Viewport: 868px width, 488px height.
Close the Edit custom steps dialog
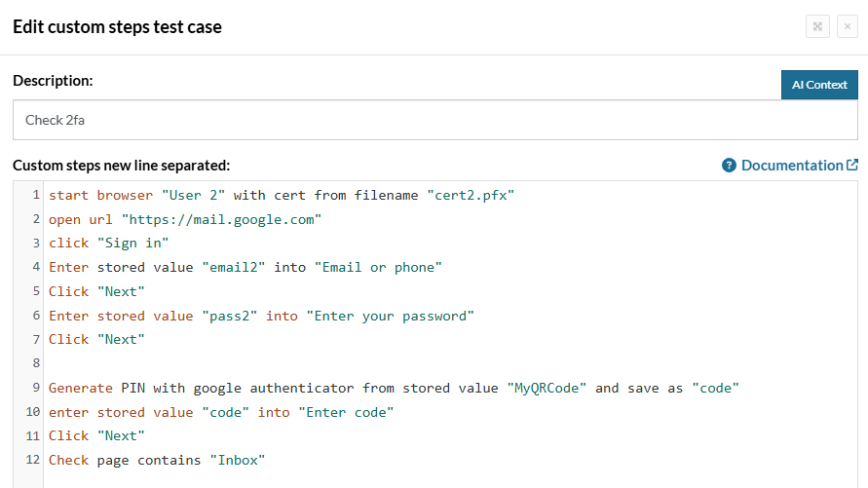847,26
